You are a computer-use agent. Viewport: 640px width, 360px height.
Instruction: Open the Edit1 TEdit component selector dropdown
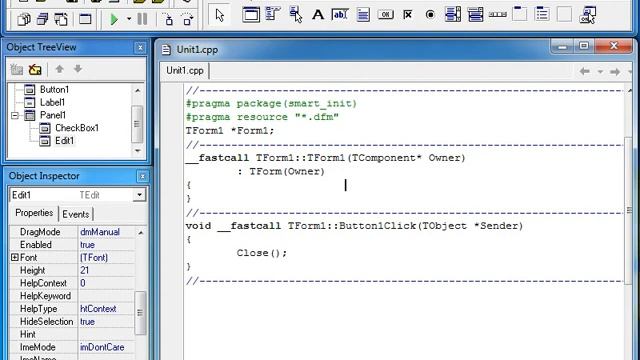(139, 195)
